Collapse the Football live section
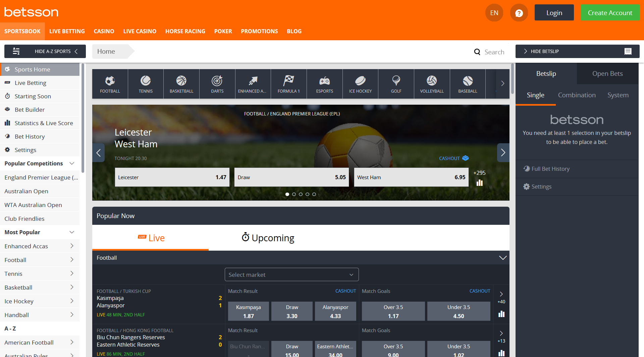The height and width of the screenshot is (357, 644). tap(503, 258)
